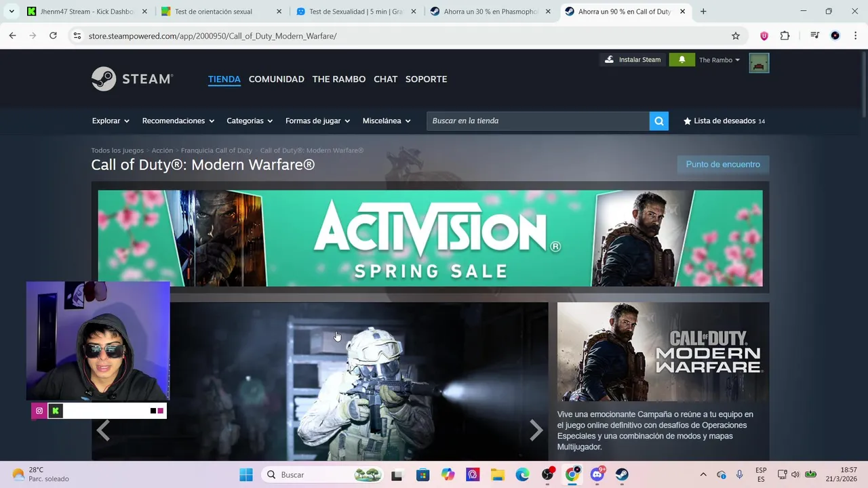Click Punto de encuentro button
The height and width of the screenshot is (488, 868).
tap(723, 165)
